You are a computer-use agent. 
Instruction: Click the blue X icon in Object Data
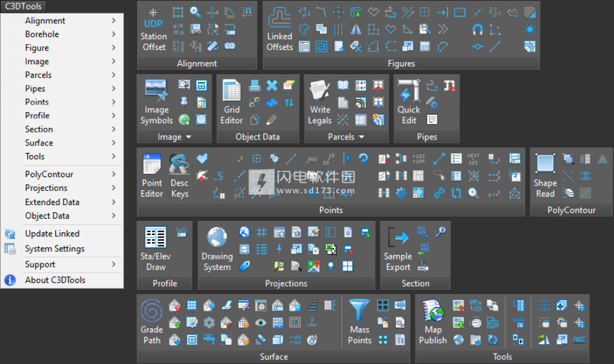click(272, 86)
